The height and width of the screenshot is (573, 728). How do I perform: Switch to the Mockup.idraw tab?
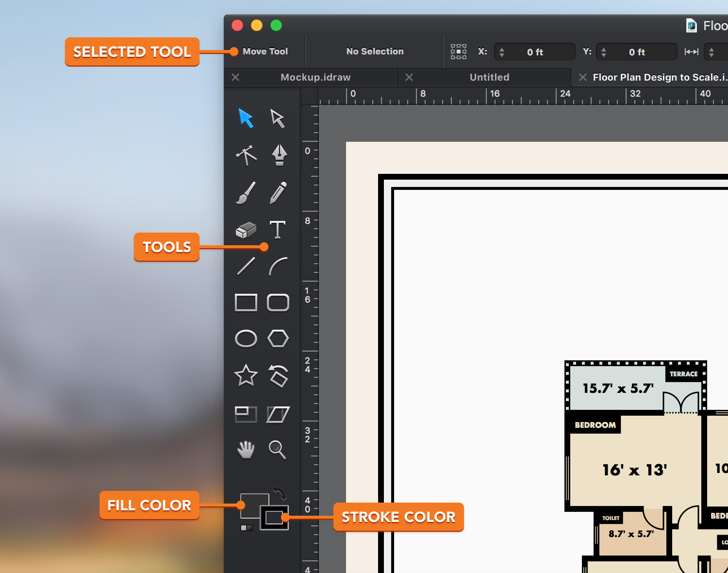click(x=314, y=77)
